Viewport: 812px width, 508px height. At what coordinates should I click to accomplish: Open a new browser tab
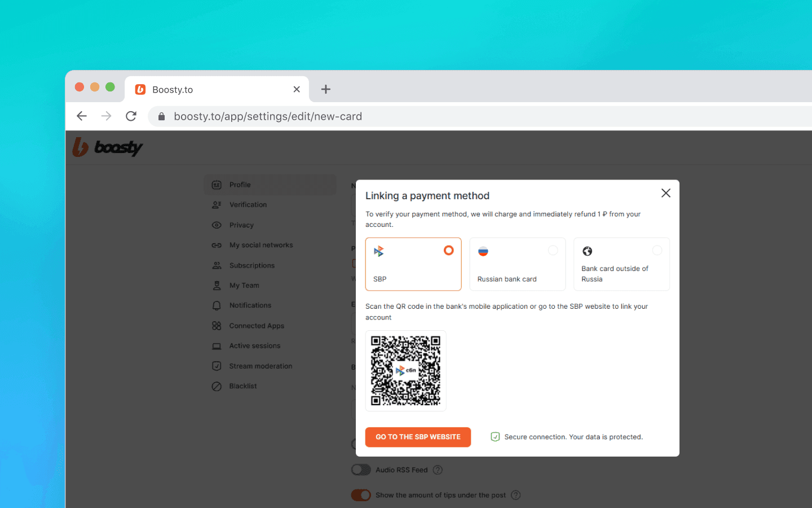[325, 89]
